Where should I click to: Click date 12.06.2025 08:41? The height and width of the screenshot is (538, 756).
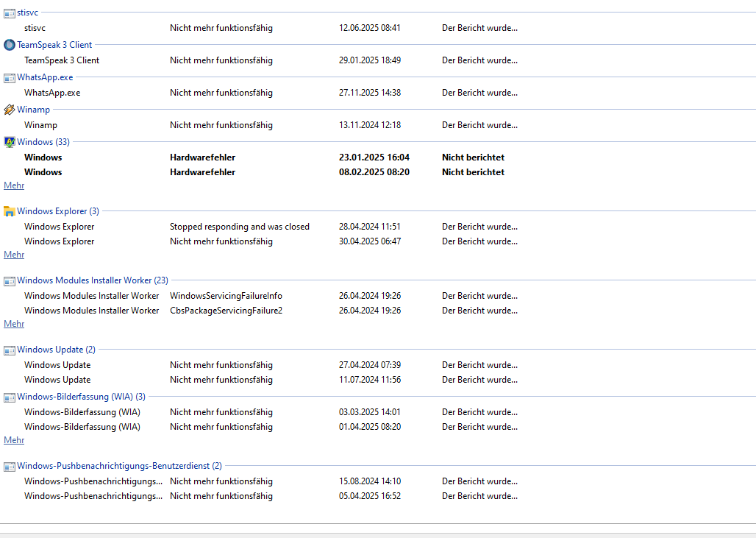(x=370, y=28)
